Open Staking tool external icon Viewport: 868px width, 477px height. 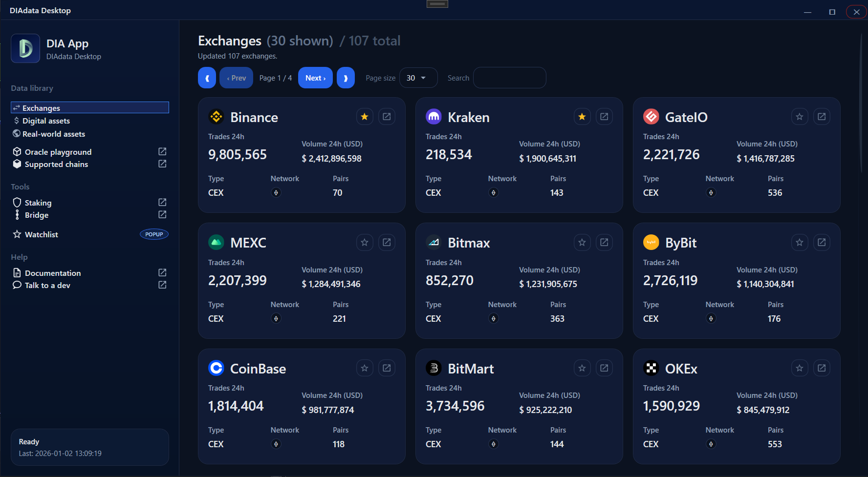pos(162,203)
